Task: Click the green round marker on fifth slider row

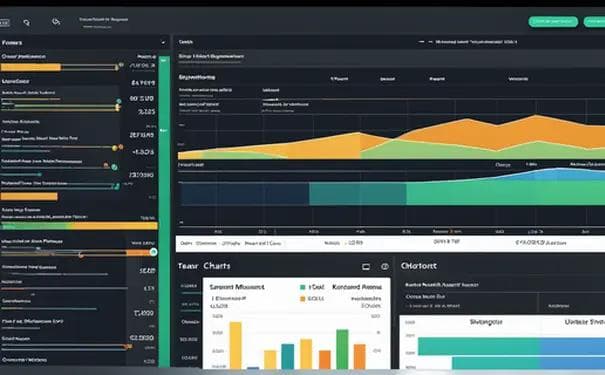Action: [114, 167]
